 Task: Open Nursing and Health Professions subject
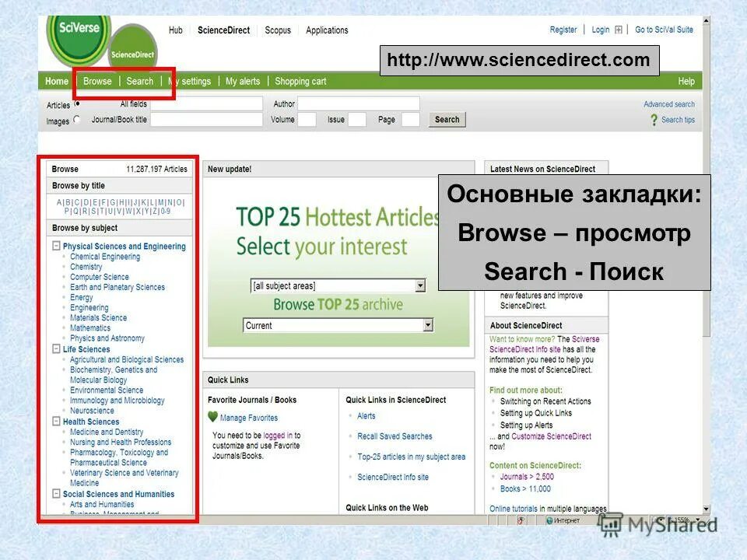coord(121,442)
